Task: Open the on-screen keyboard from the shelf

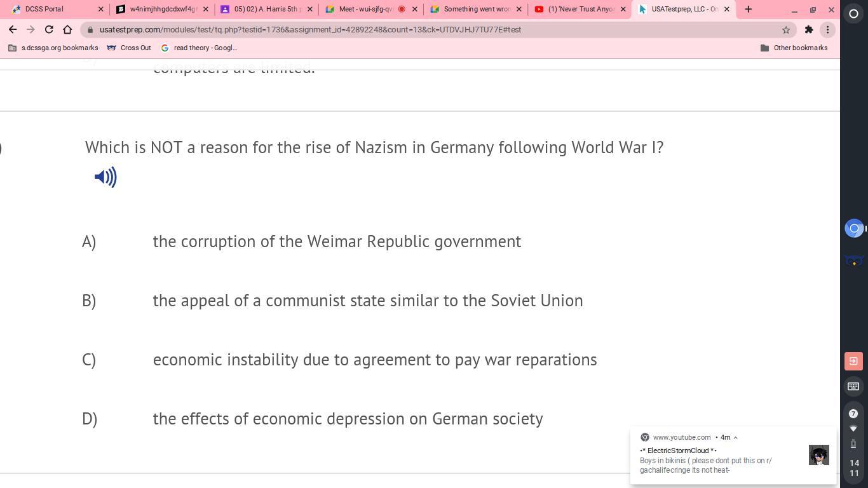Action: tap(853, 386)
